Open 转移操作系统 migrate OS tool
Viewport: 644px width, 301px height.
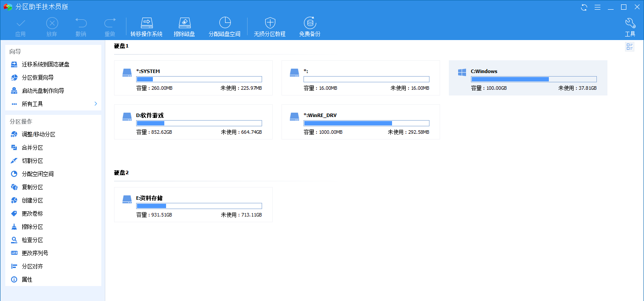click(146, 27)
